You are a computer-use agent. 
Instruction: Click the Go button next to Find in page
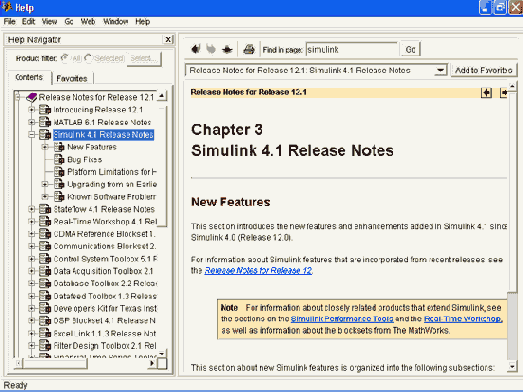coord(410,49)
